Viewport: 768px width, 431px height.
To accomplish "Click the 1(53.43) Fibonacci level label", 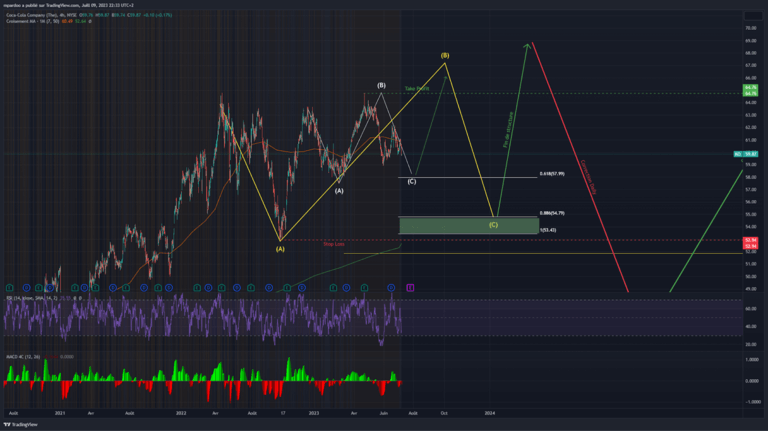I will 548,230.
